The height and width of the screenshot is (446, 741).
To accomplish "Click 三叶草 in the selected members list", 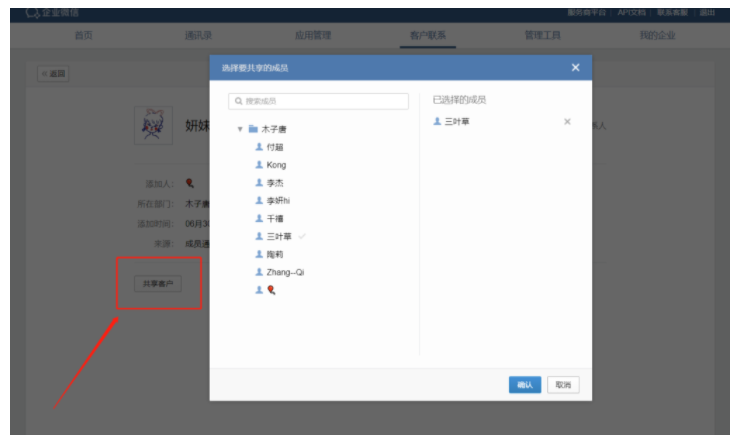I will (x=457, y=121).
